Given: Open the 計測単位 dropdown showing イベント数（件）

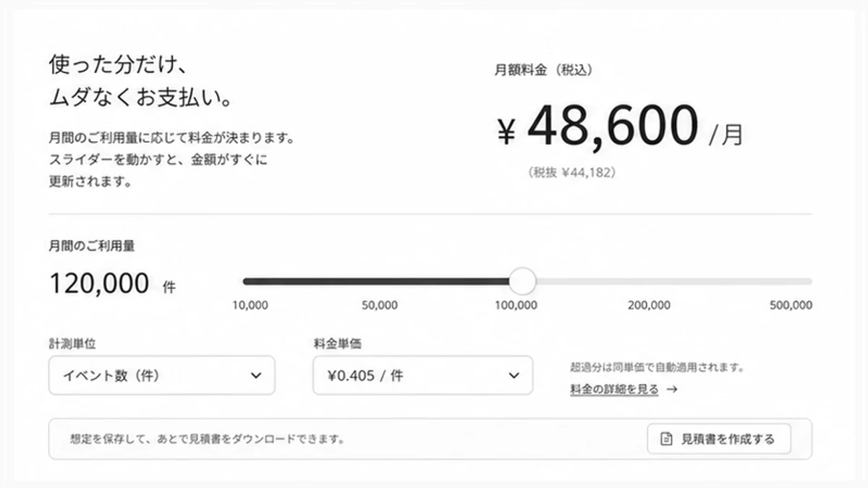Looking at the screenshot, I should (162, 375).
